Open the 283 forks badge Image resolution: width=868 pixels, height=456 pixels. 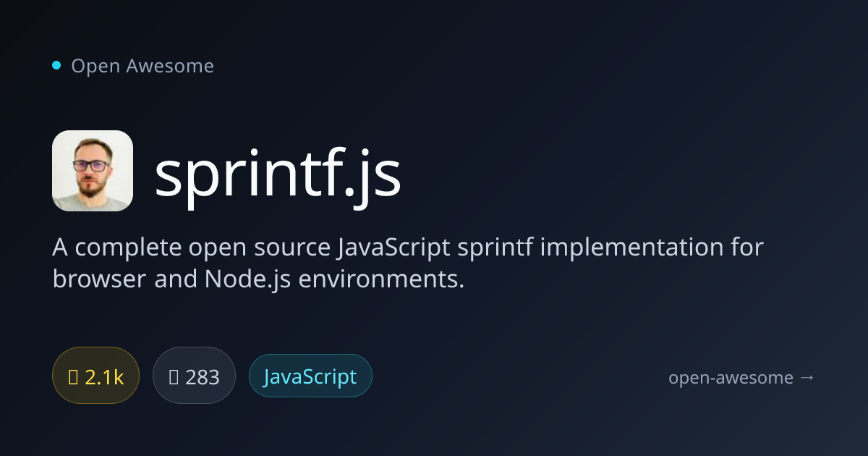(x=194, y=376)
